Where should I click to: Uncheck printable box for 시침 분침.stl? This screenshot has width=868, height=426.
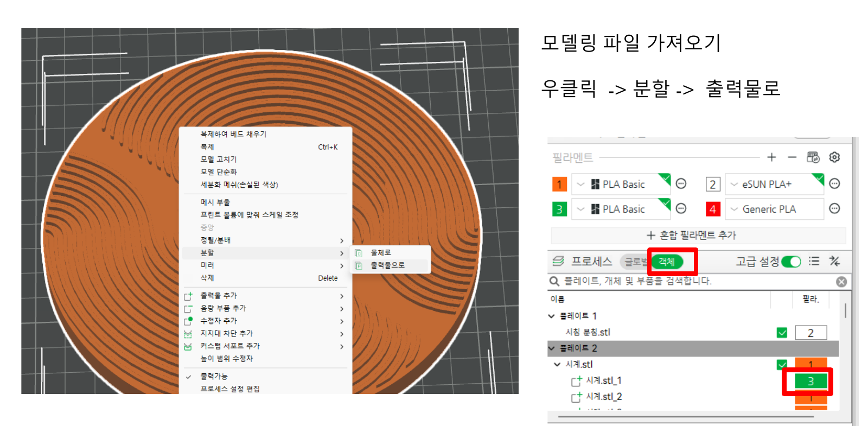point(782,333)
